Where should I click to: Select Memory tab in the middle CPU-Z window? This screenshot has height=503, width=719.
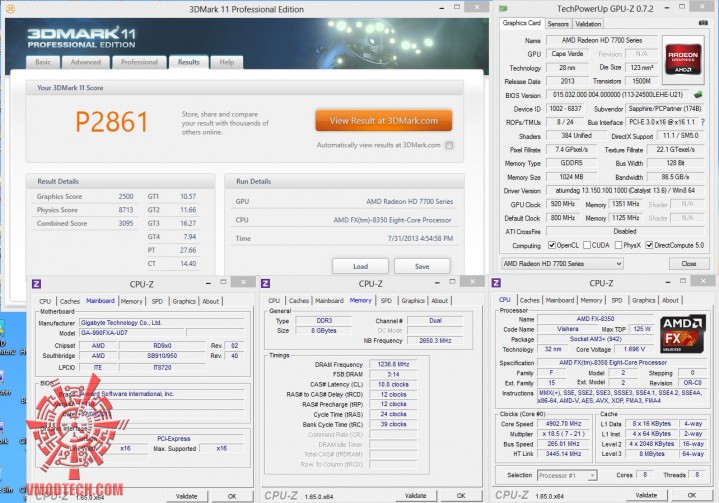click(360, 301)
